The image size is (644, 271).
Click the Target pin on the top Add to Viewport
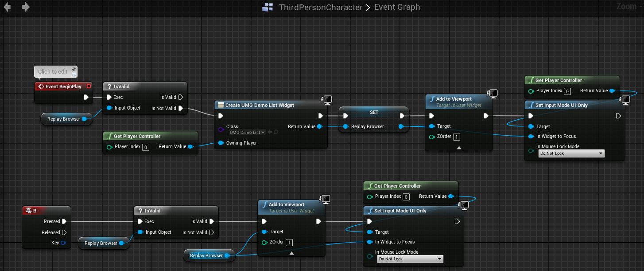pos(431,126)
